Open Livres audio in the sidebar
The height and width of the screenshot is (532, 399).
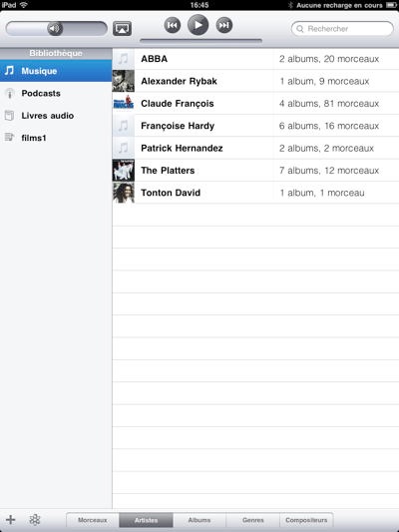coord(56,116)
